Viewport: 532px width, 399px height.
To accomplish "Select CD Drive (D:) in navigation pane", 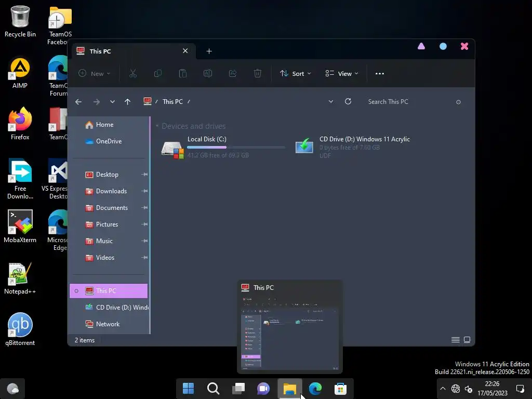I will pyautogui.click(x=117, y=308).
